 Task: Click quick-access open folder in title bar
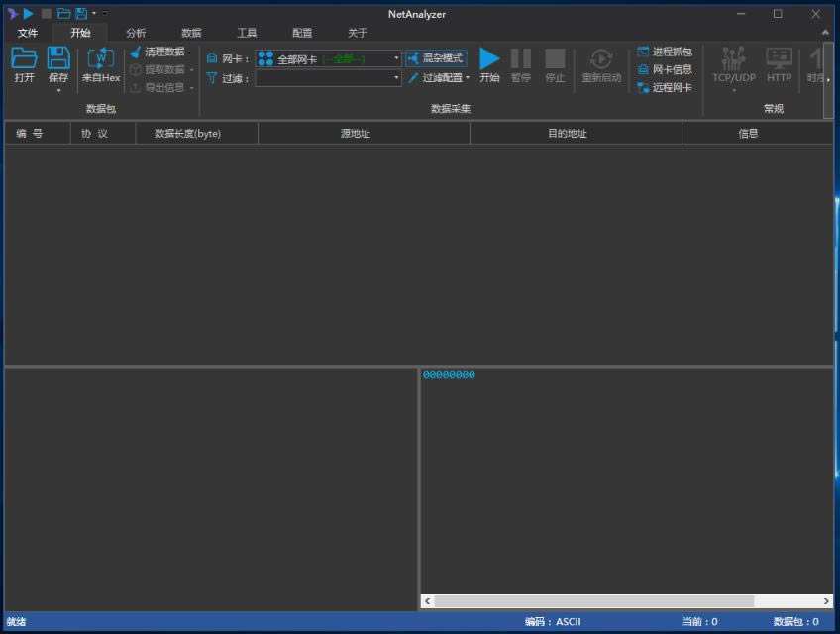coord(63,14)
